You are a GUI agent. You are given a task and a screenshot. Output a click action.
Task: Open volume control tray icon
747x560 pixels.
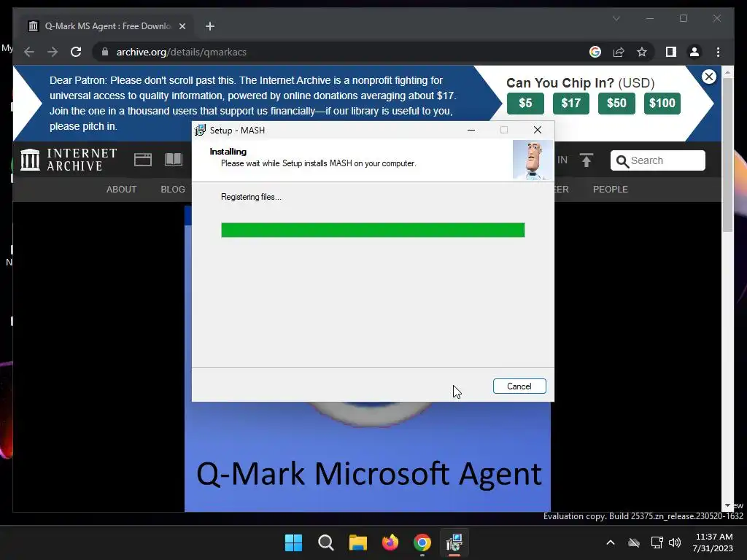pos(675,542)
